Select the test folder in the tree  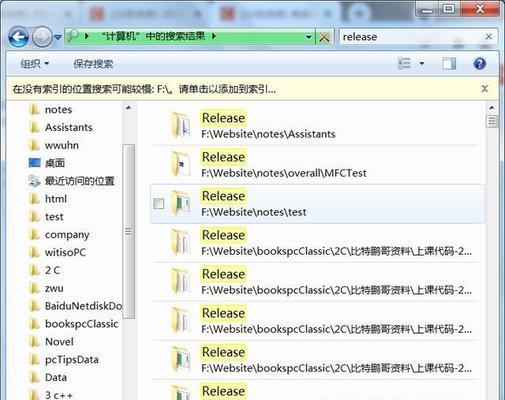coord(54,217)
